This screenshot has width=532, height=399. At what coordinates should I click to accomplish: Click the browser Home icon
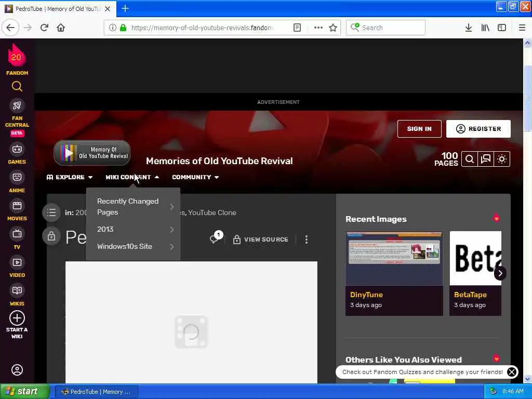pos(61,28)
